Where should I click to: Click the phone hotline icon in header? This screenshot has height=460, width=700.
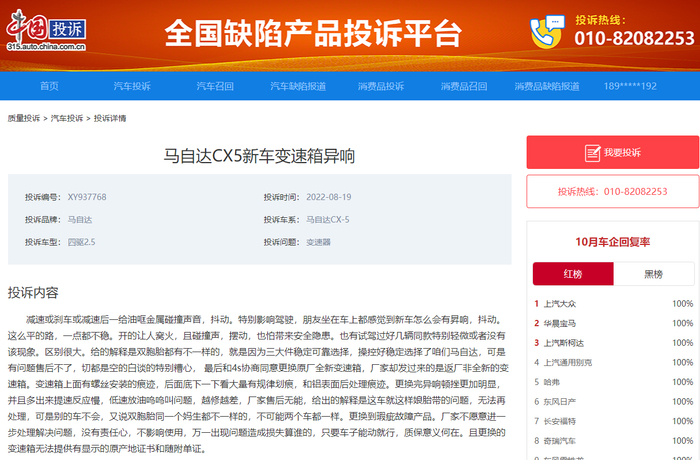pos(547,31)
